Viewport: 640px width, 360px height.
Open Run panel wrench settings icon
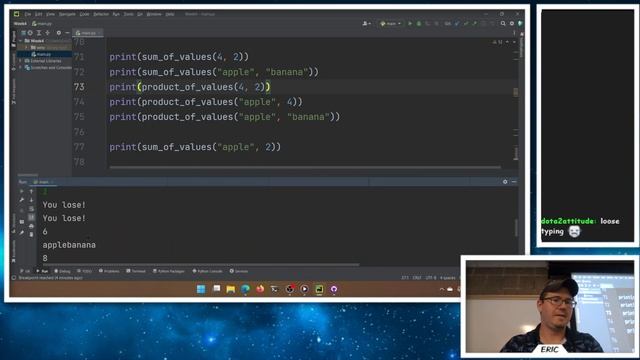point(22,200)
